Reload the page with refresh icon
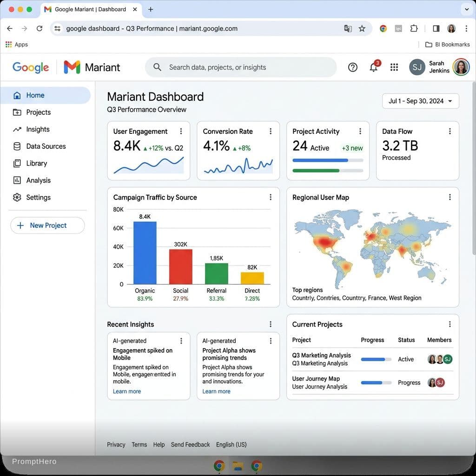Image resolution: width=476 pixels, height=476 pixels. 40,28
